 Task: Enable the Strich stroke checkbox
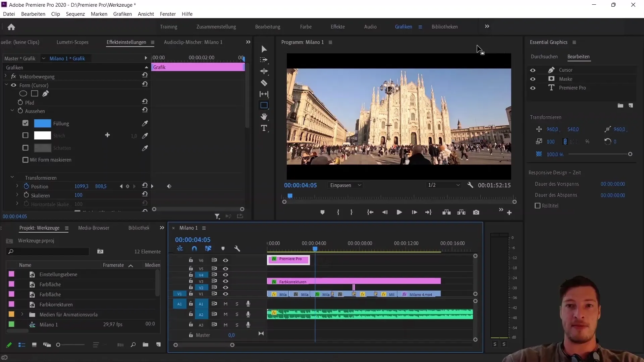tap(25, 135)
